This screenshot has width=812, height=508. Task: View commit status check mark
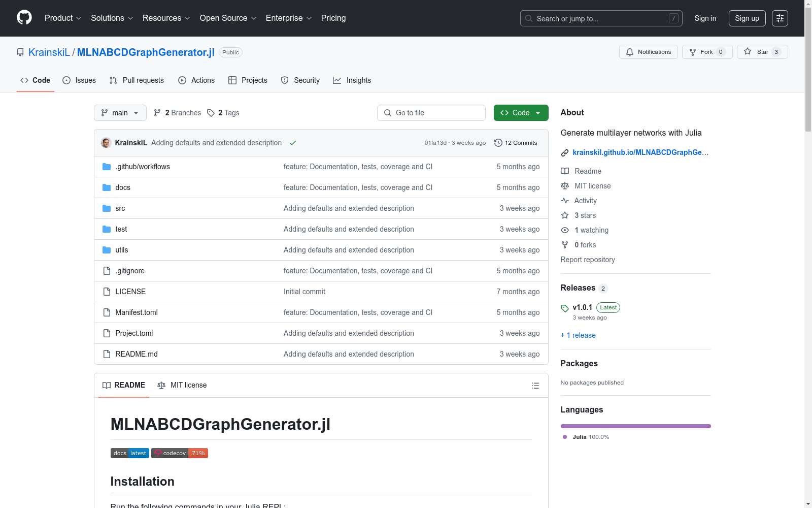[x=293, y=143]
